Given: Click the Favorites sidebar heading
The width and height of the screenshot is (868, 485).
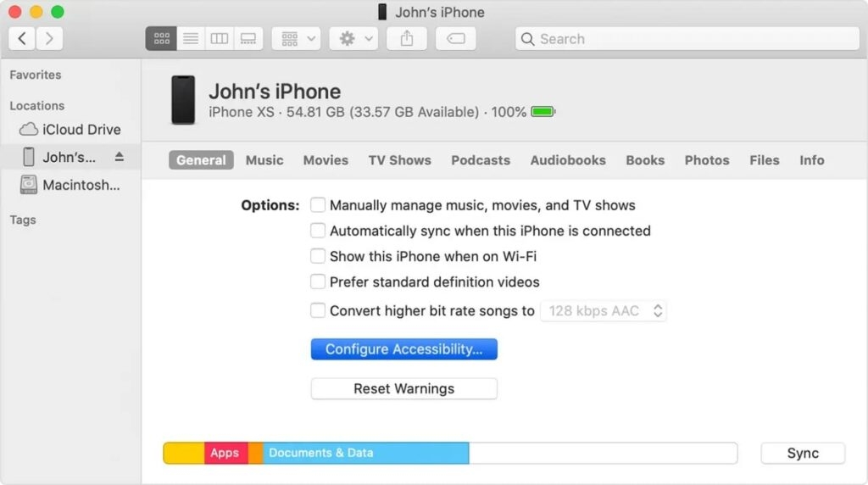Looking at the screenshot, I should (x=36, y=75).
